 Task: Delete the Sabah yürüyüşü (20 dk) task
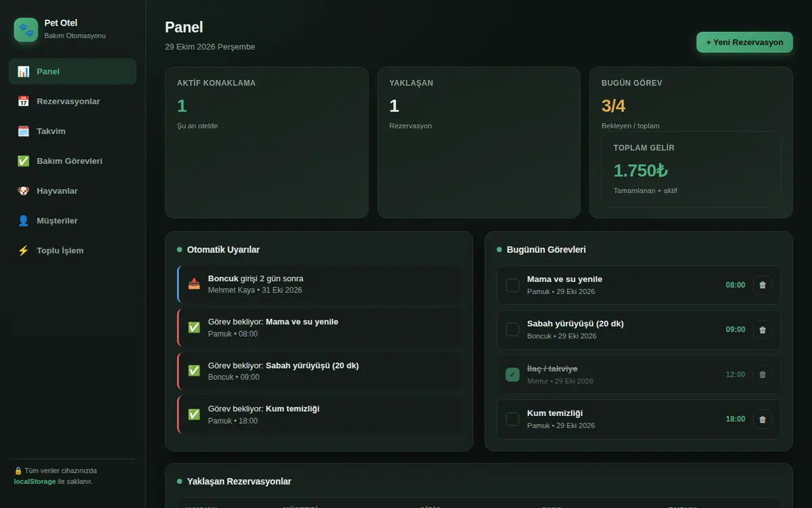(x=763, y=330)
